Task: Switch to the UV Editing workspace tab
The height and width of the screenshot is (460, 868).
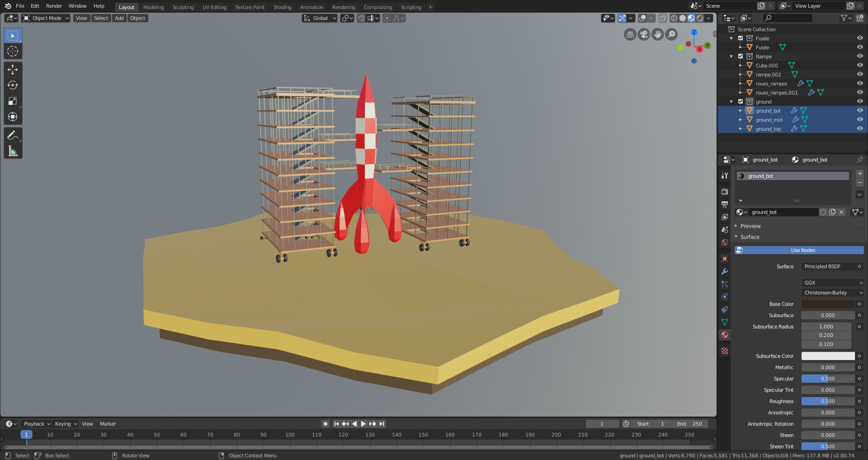Action: click(x=214, y=7)
